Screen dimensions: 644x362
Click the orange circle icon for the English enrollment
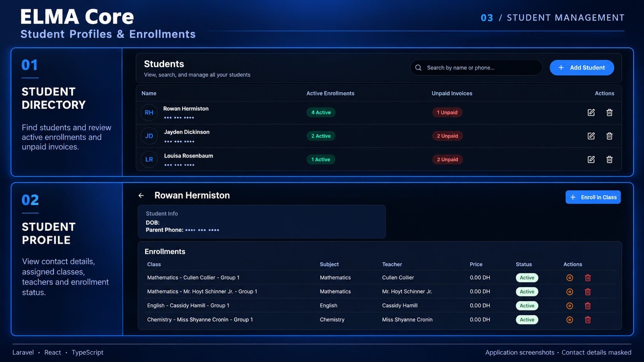(x=570, y=306)
